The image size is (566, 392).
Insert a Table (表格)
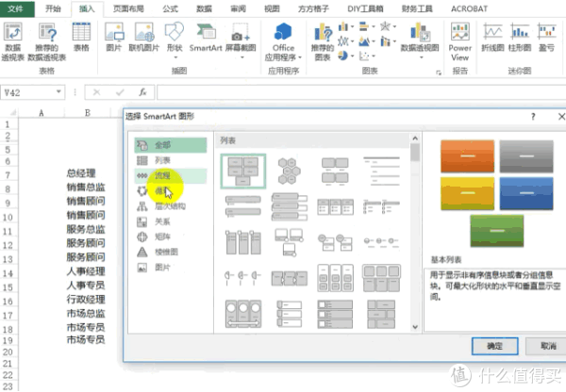[x=81, y=37]
